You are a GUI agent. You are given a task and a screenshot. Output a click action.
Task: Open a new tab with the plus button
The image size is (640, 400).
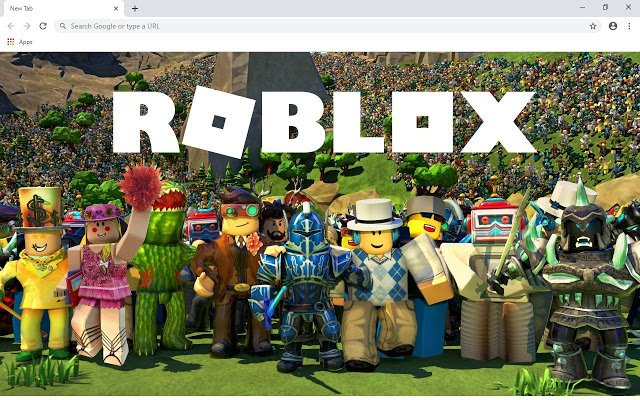click(x=135, y=8)
